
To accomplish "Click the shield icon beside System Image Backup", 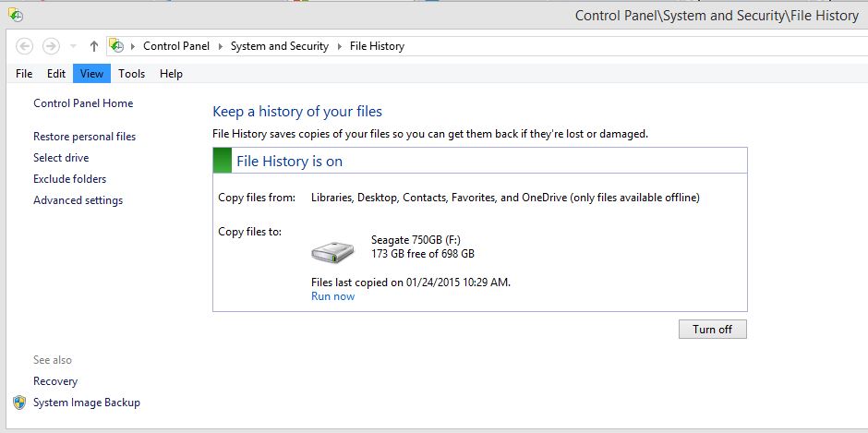I will pos(19,403).
